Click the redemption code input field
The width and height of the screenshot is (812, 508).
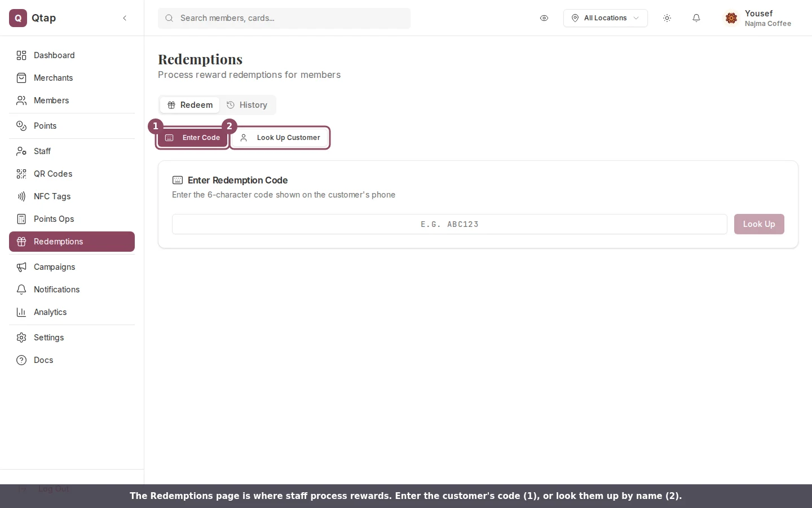click(x=449, y=224)
